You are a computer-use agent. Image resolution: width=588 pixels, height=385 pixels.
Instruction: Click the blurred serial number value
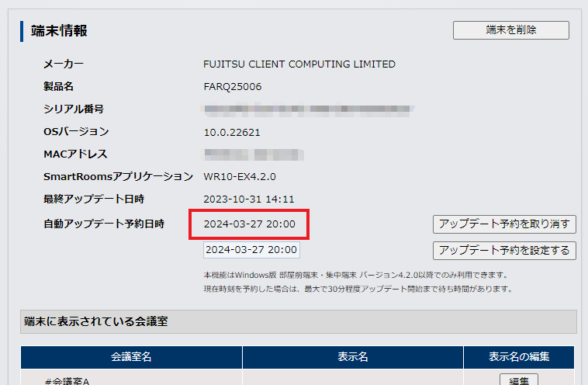[x=309, y=109]
